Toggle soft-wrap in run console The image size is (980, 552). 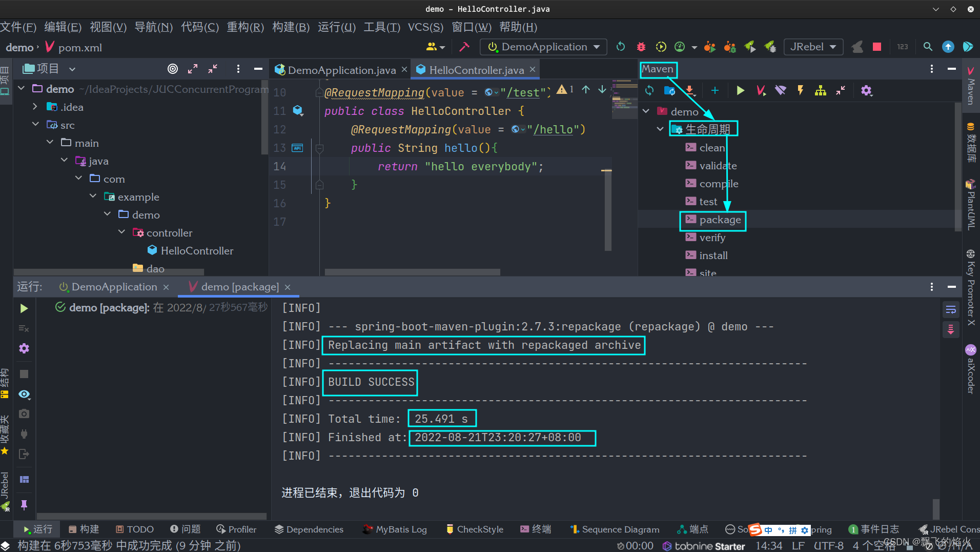[951, 309]
